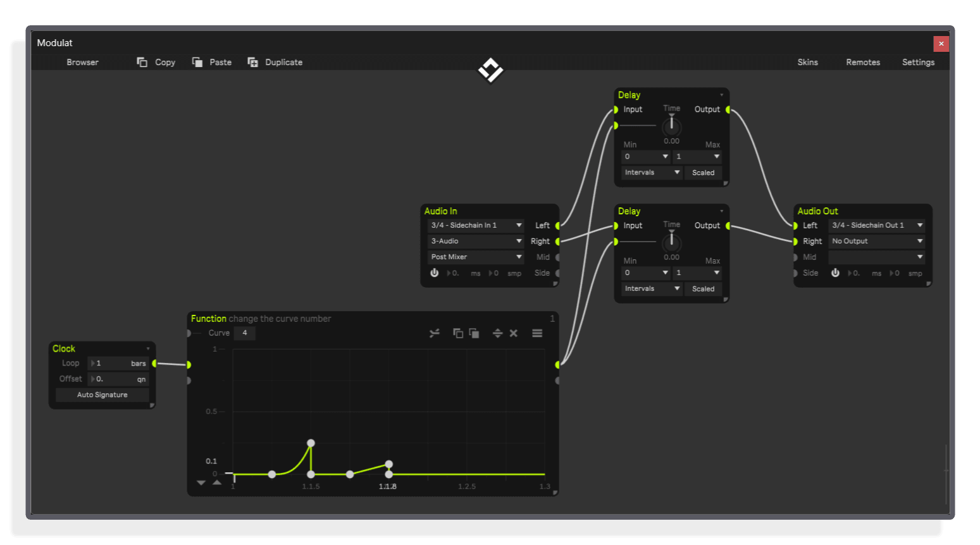Image resolution: width=980 pixels, height=545 pixels.
Task: Open the No Output dropdown in Audio Out
Action: [x=877, y=242]
